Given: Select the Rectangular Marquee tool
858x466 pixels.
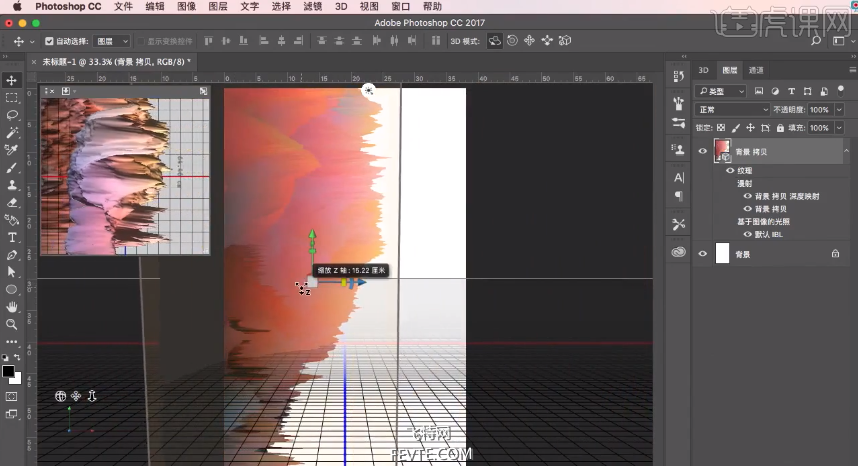Looking at the screenshot, I should tap(11, 98).
